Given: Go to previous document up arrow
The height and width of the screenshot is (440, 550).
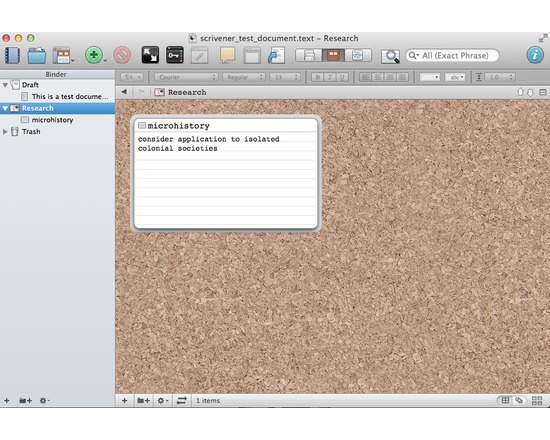Looking at the screenshot, I should pos(521,92).
